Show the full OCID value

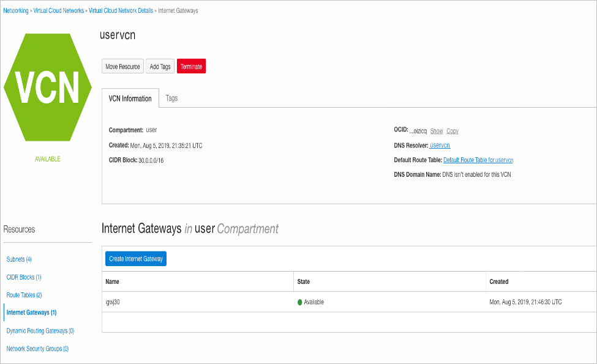point(436,131)
